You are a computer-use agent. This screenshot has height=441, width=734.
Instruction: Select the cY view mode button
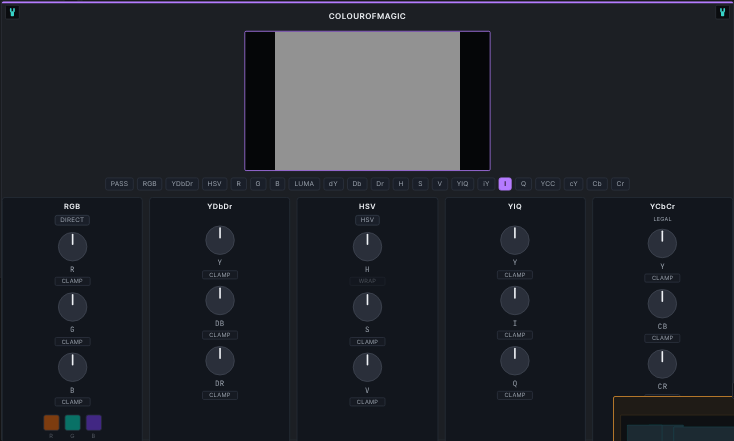pyautogui.click(x=573, y=184)
